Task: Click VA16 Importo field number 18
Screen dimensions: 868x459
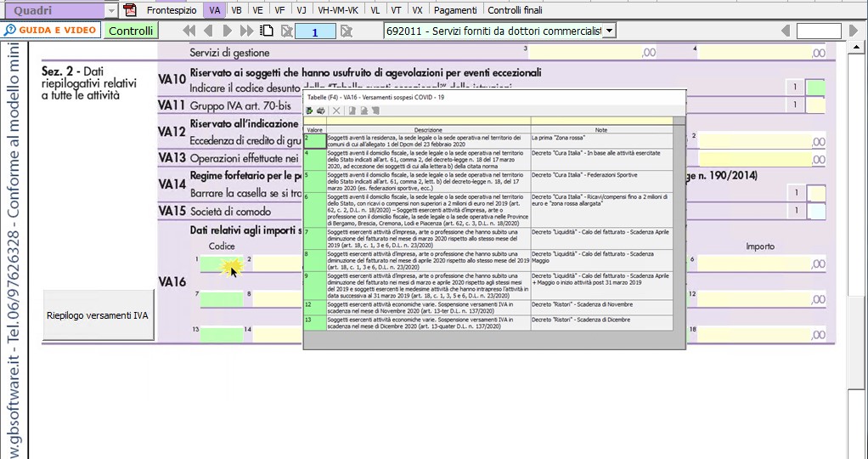Action: 762,334
